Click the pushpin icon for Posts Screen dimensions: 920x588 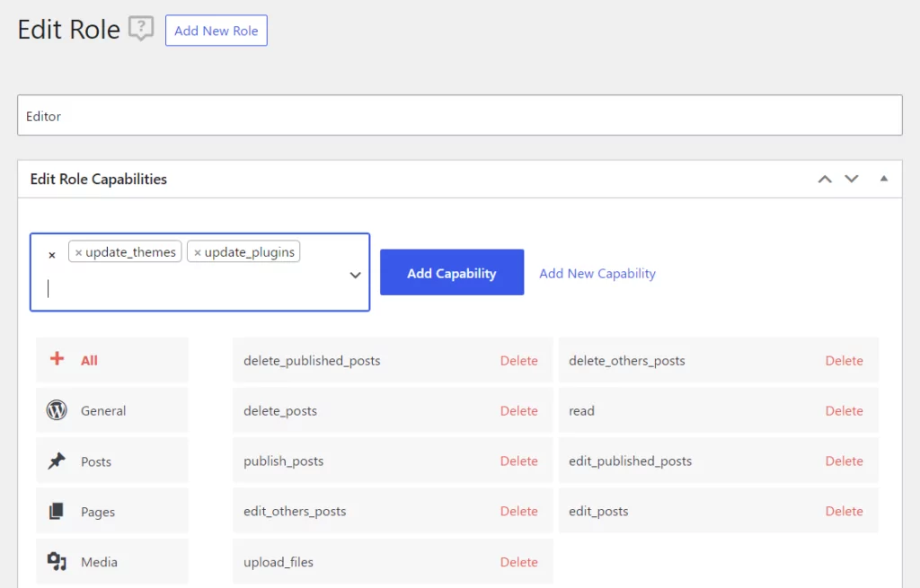(57, 461)
